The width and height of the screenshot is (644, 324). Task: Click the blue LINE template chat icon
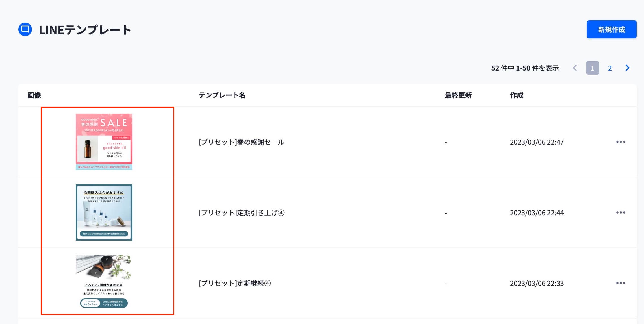click(25, 29)
